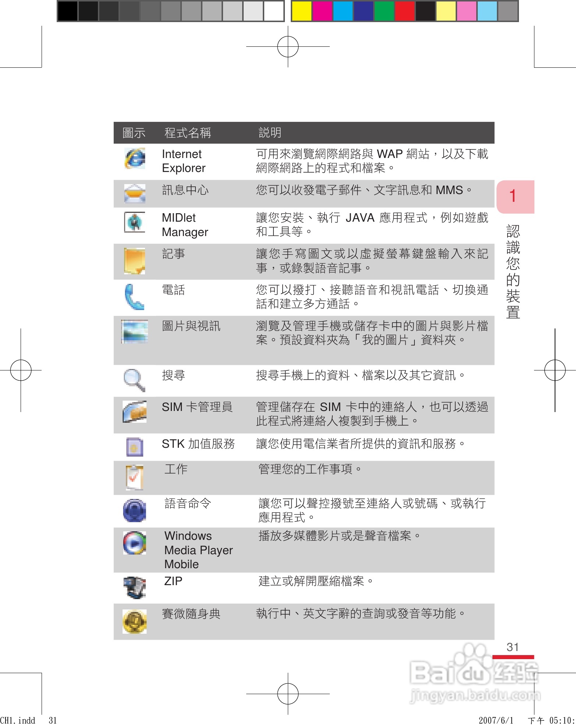Click the Windows Media Player icon
The width and height of the screenshot is (576, 728).
click(135, 543)
